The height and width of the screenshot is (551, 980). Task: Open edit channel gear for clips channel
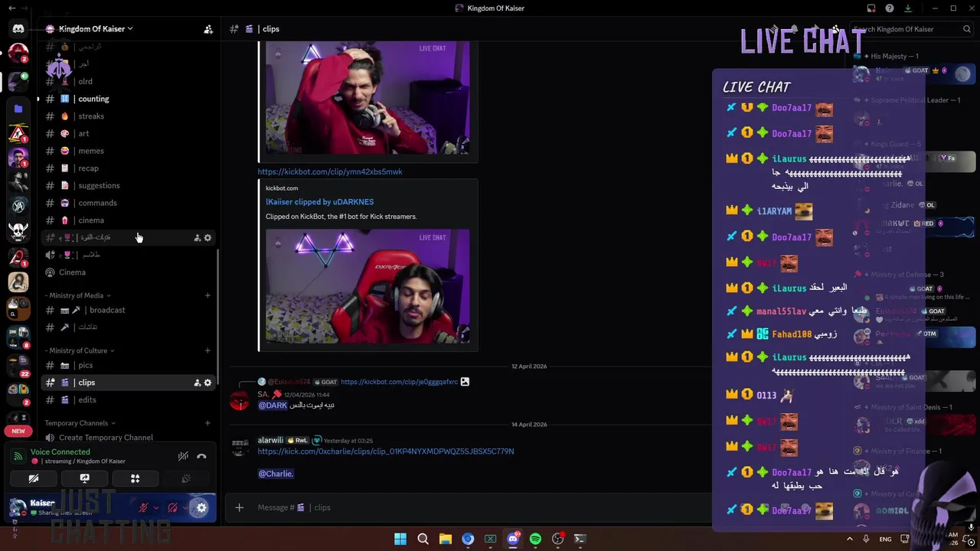point(207,383)
